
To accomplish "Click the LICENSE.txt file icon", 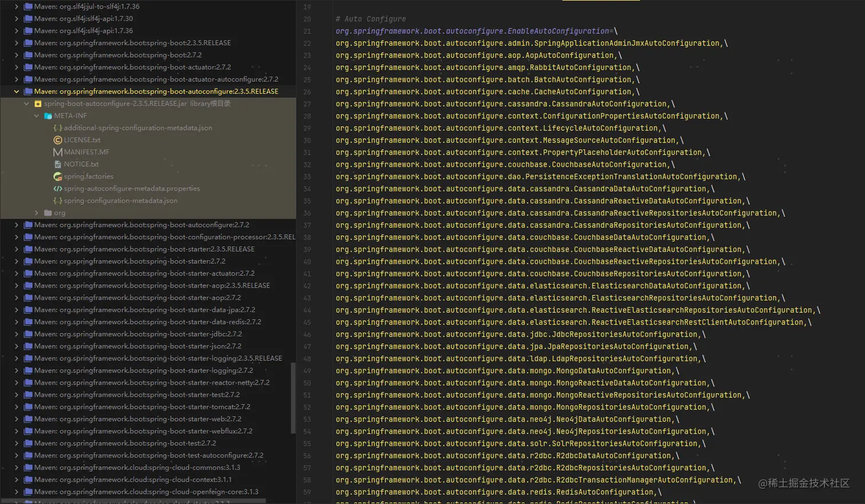I will point(58,140).
